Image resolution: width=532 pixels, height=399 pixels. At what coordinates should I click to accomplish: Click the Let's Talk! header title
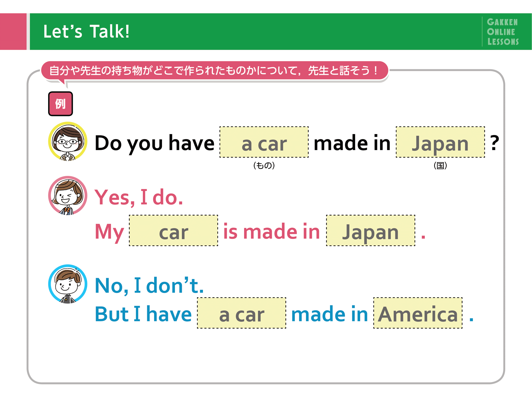click(86, 32)
